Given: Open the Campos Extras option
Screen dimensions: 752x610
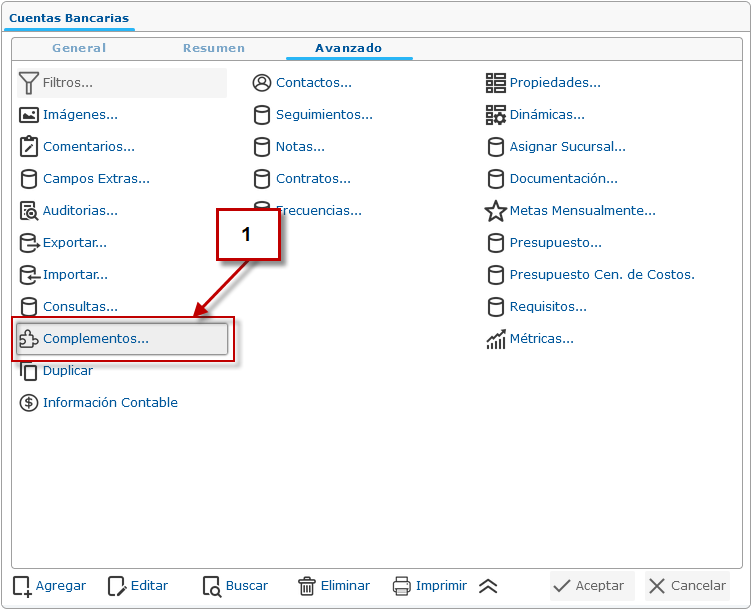Looking at the screenshot, I should pyautogui.click(x=96, y=179).
